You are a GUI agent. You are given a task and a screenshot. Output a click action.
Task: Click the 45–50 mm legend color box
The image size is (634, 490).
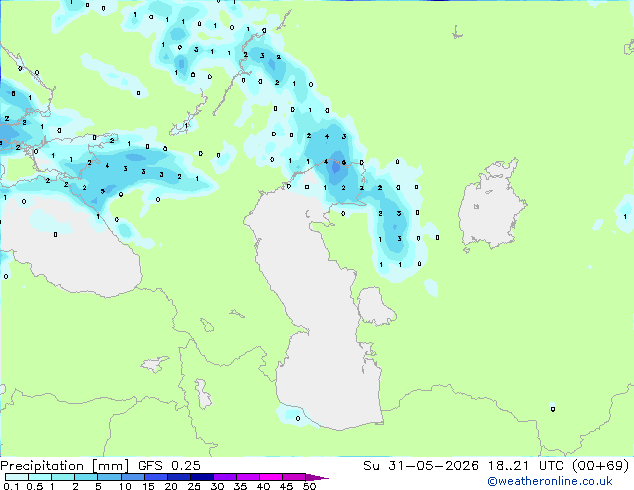pos(294,477)
